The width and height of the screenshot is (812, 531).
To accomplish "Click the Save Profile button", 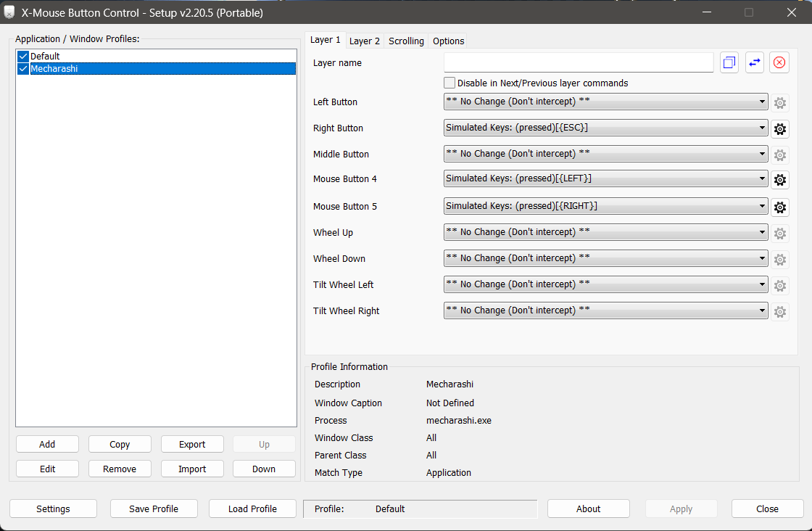I will (x=154, y=509).
